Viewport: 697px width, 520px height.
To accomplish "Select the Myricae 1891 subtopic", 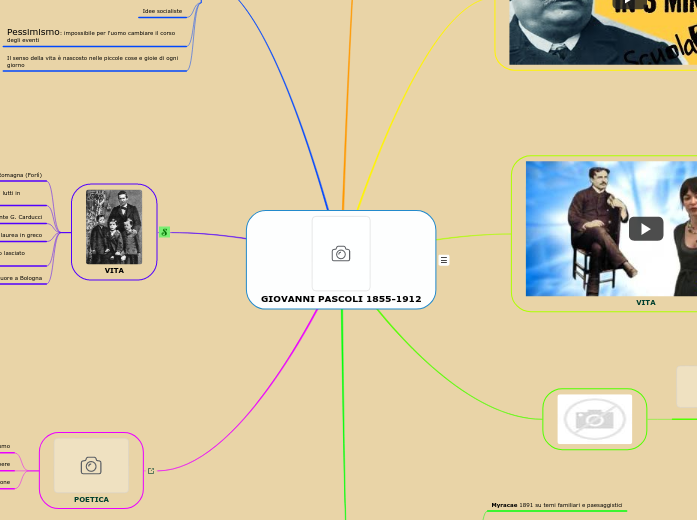I will point(556,505).
